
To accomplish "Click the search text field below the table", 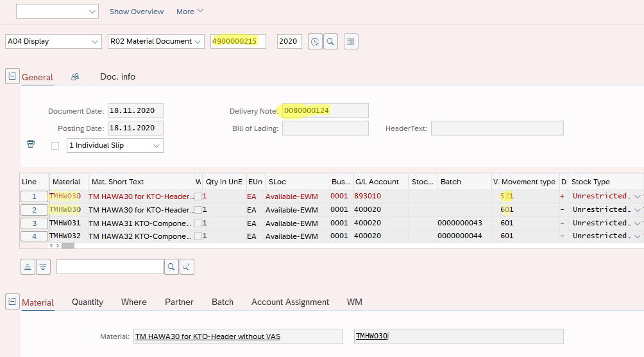I will 110,267.
